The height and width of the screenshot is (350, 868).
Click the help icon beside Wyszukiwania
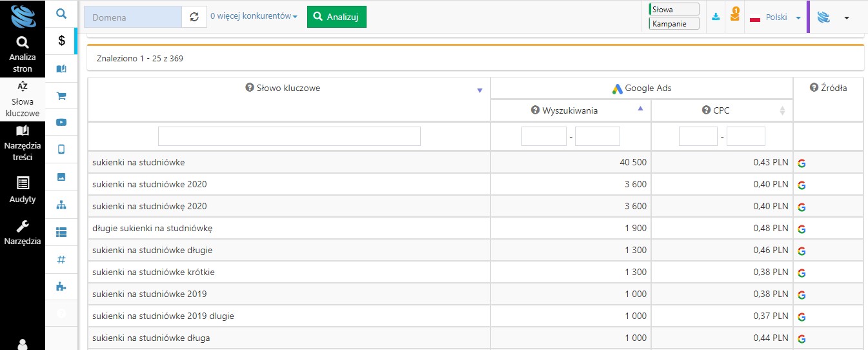click(534, 110)
